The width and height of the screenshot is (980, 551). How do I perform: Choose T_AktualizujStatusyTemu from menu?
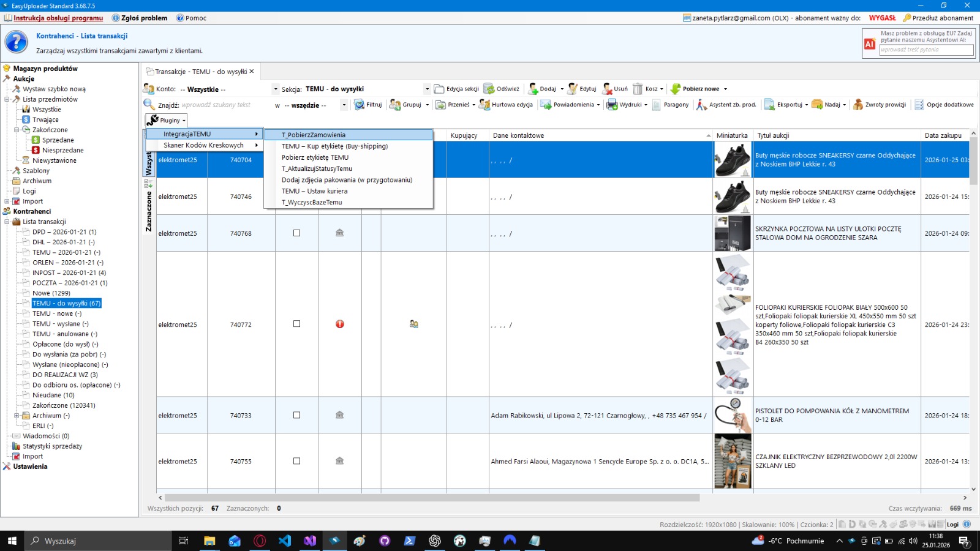(349, 168)
